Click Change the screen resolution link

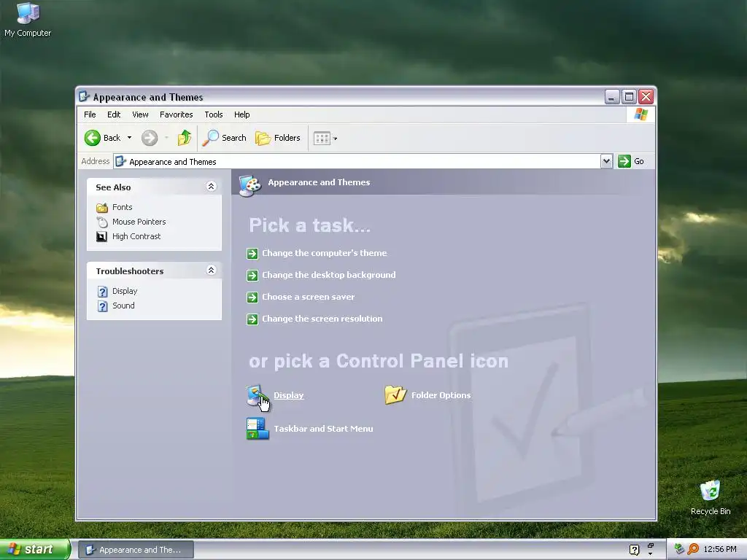(322, 319)
